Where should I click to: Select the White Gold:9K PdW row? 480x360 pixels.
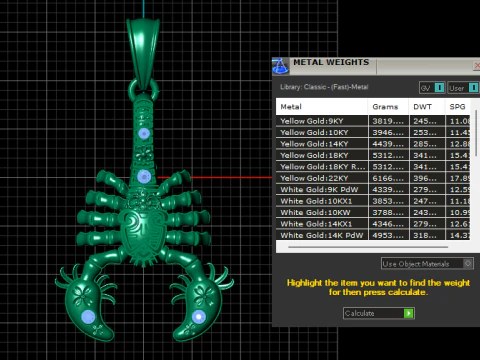coord(373,190)
